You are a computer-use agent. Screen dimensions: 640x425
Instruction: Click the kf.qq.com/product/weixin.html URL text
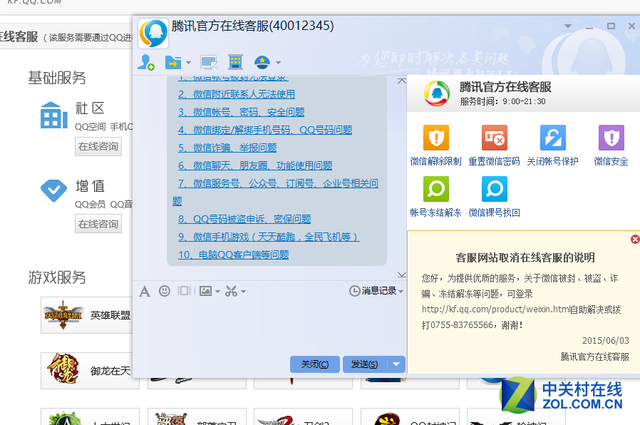(x=496, y=309)
